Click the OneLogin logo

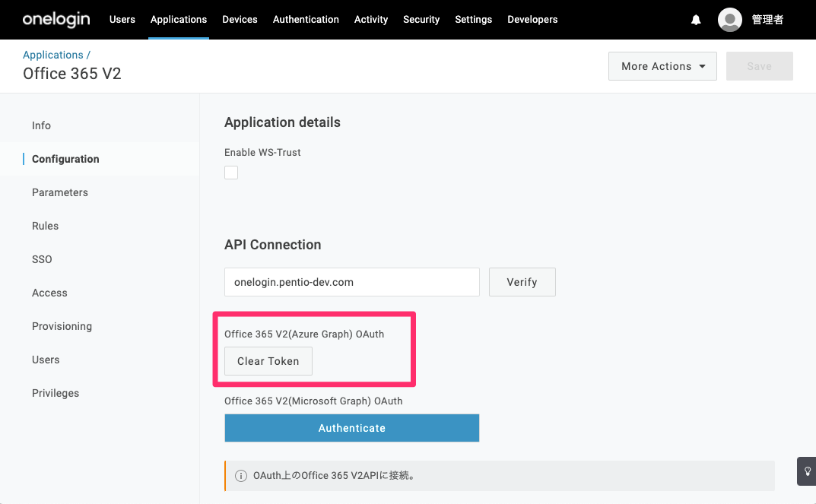coord(56,19)
